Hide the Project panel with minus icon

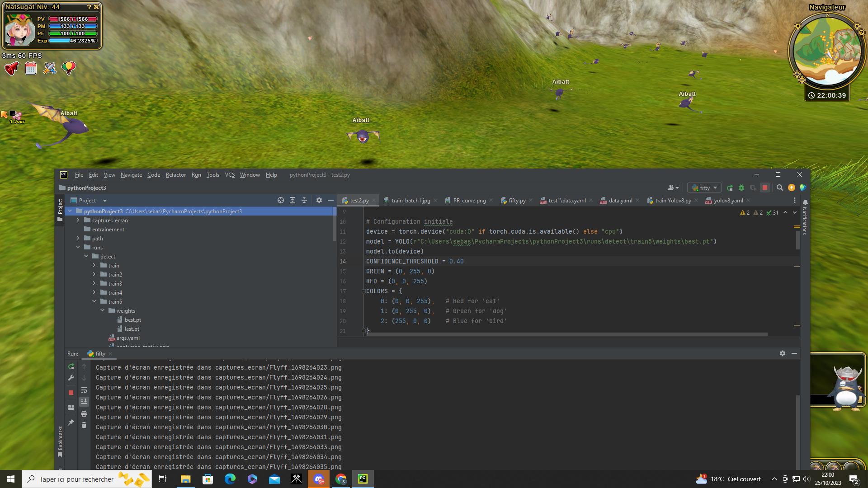(331, 201)
